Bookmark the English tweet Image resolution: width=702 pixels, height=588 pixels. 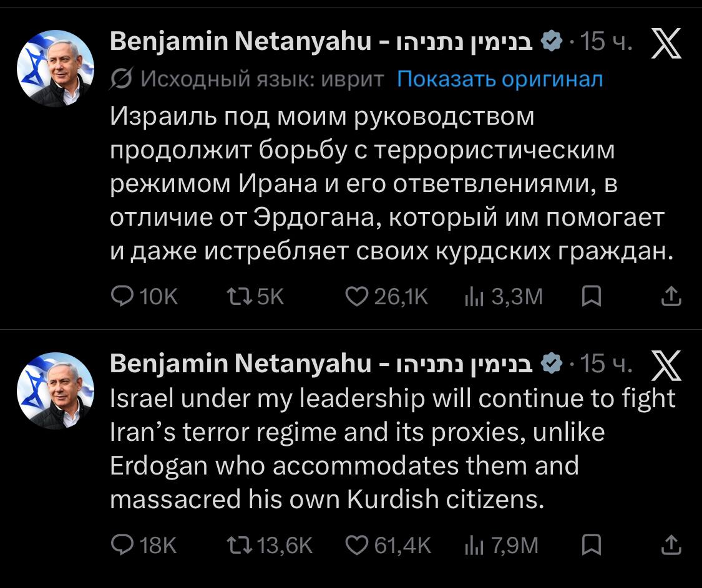[590, 546]
